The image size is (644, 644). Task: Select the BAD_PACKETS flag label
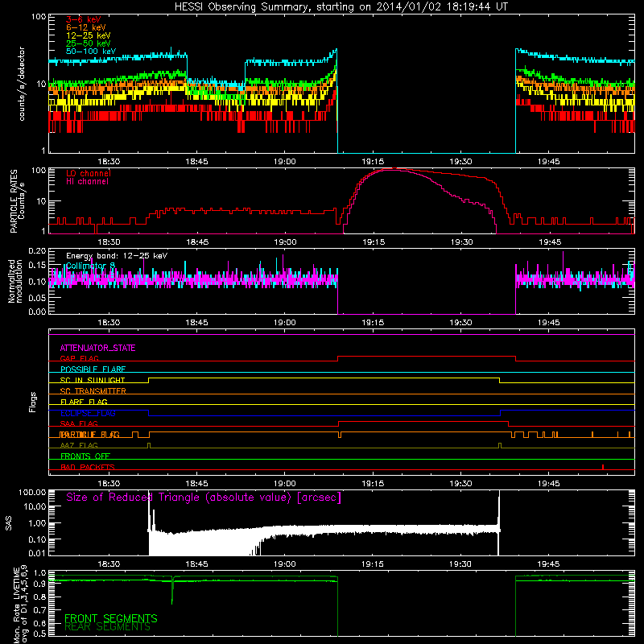point(88,467)
